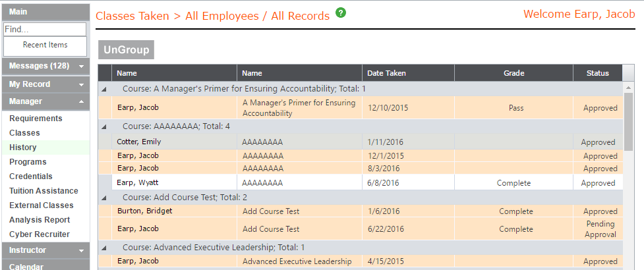
Task: Collapse the Advanced Executive Leadership group
Action: pos(104,248)
